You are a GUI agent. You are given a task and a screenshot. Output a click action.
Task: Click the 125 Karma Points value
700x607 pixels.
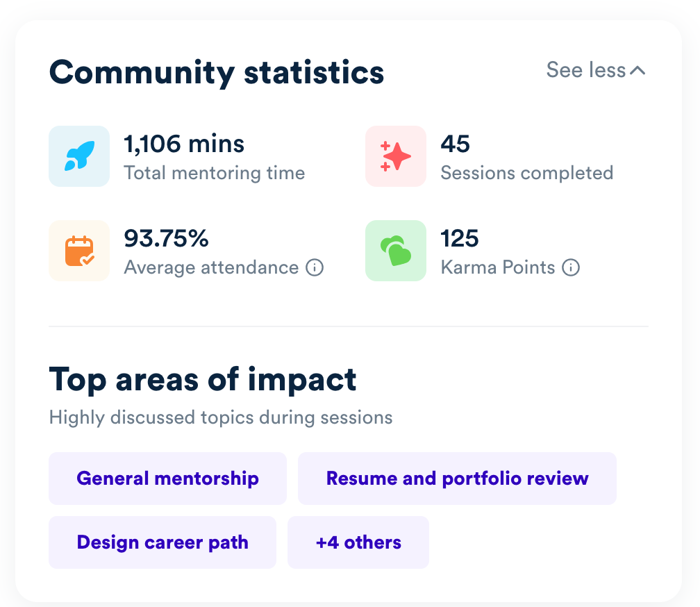click(460, 238)
